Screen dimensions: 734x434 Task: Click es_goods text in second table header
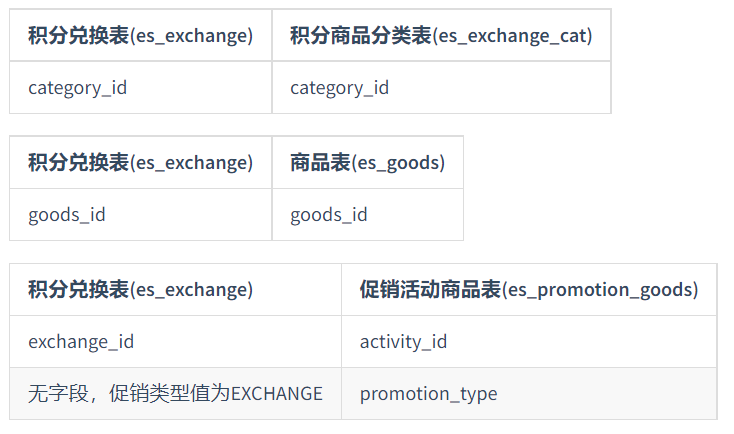pos(398,163)
